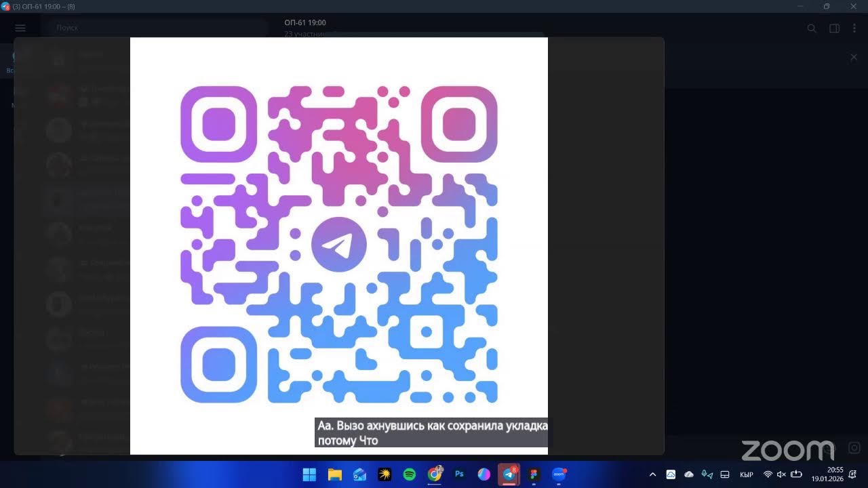Open the touchpad tray icon

pos(724,474)
